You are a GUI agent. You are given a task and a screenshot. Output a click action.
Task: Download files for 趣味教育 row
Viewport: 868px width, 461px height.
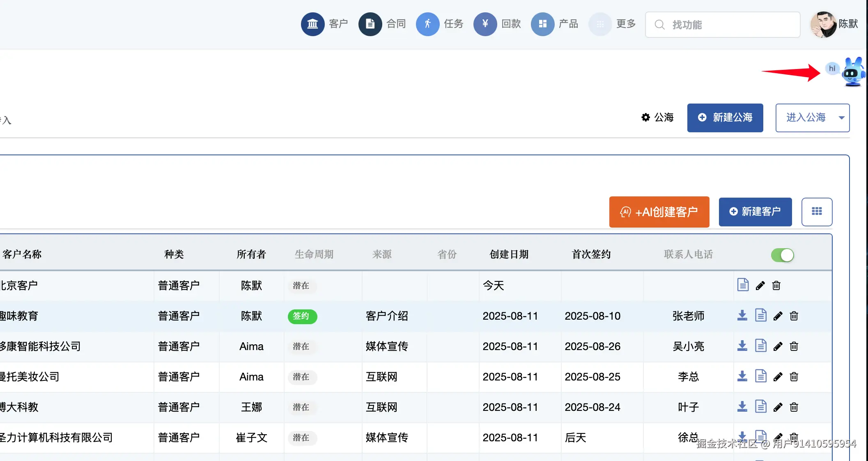[x=742, y=316]
